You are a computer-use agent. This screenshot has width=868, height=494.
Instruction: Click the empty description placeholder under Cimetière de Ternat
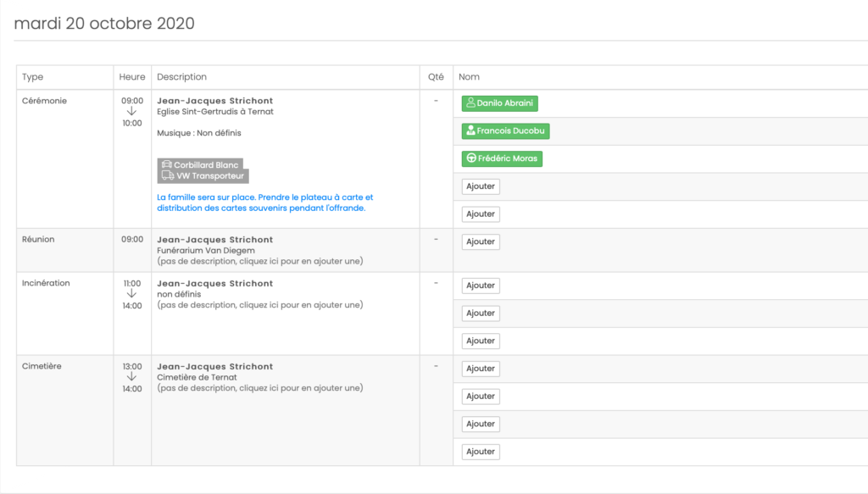(x=259, y=388)
